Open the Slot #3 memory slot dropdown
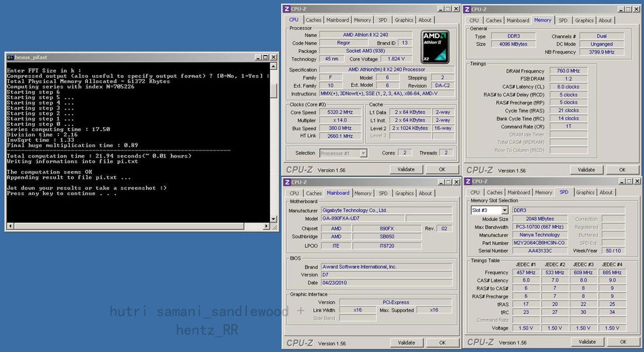Screen dimensions: 644x352 504,210
